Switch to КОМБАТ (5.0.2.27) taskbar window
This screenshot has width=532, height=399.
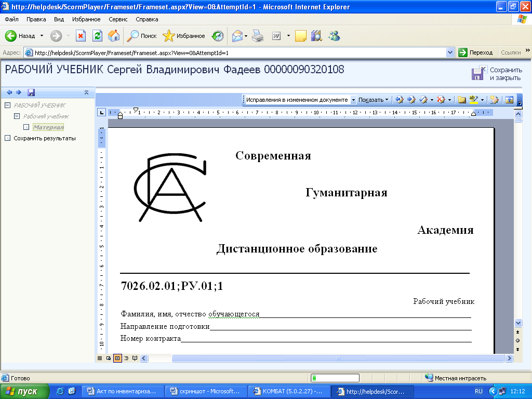(289, 391)
